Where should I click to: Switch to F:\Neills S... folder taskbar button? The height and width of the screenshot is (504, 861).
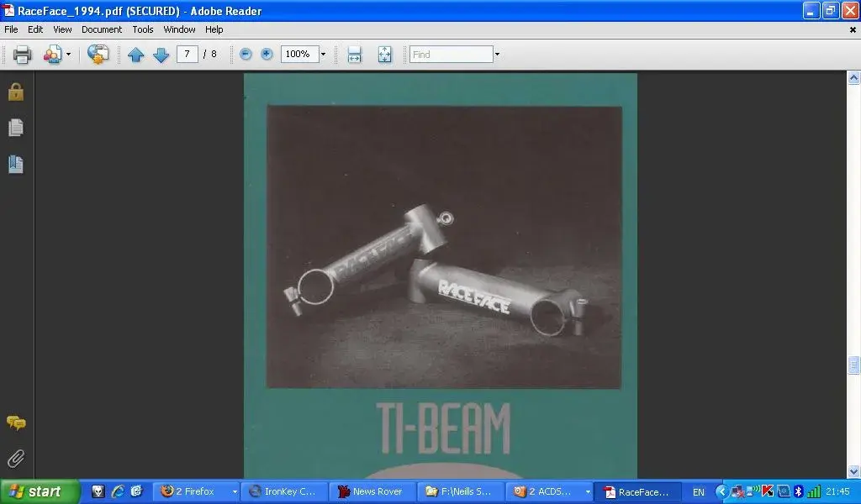click(460, 491)
